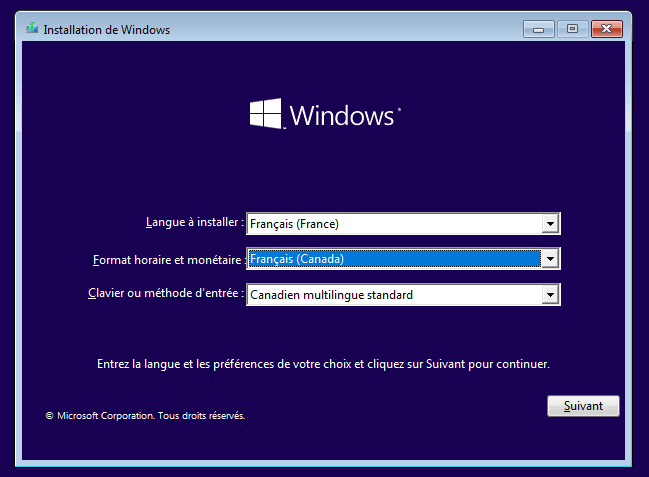This screenshot has height=477, width=649.
Task: Click the Windows logo
Action: click(325, 114)
